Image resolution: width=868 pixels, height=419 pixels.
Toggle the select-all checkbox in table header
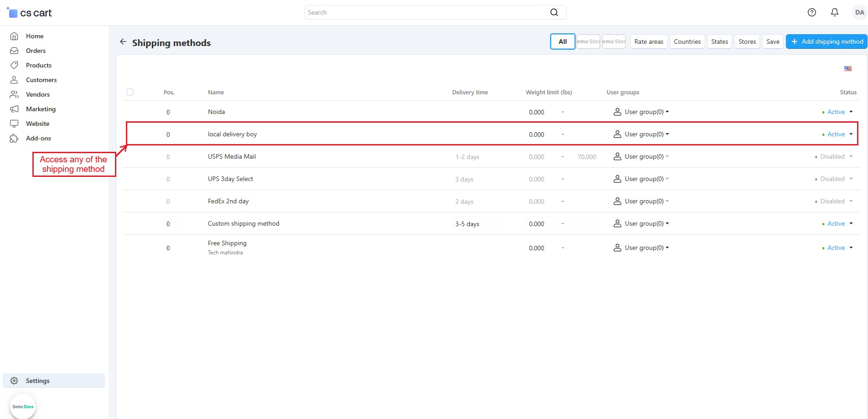pyautogui.click(x=130, y=92)
